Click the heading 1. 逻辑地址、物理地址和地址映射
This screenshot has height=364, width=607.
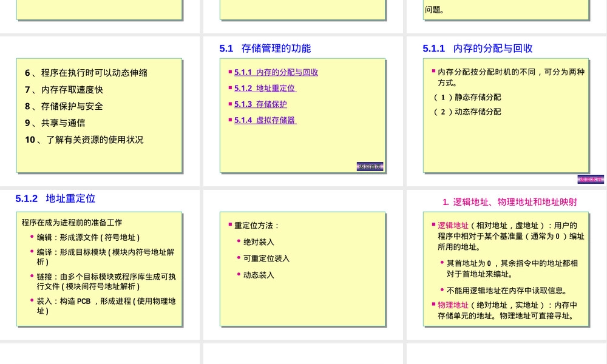click(510, 202)
